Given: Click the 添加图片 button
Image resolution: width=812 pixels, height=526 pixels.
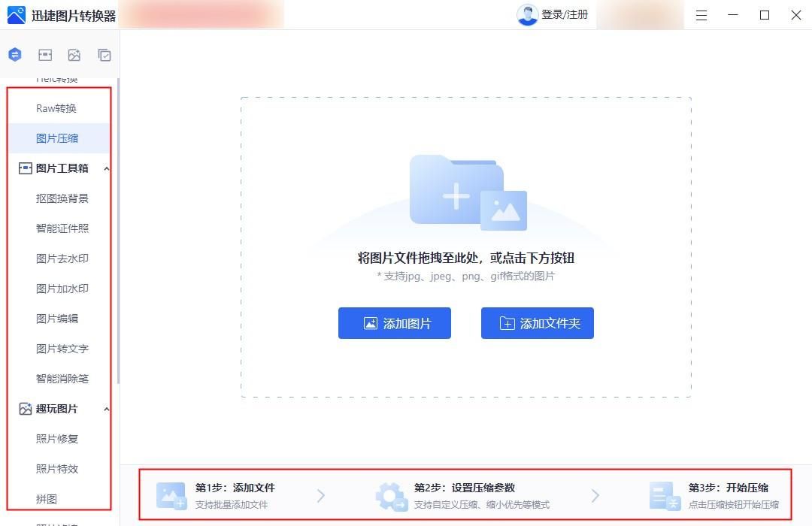Looking at the screenshot, I should [x=394, y=322].
